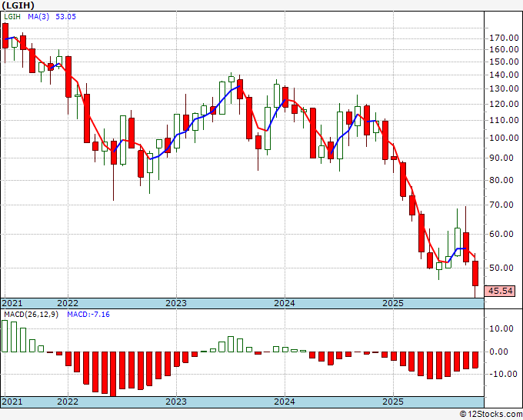The image size is (523, 420).
Task: Click the first red candlestick above 170.00
Action: (x=5, y=35)
